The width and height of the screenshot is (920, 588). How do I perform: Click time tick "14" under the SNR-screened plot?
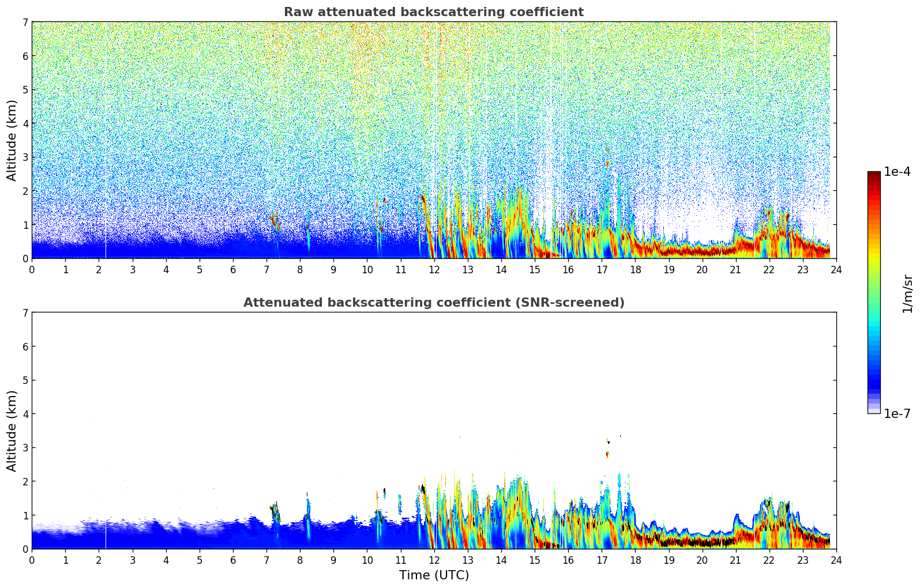(x=501, y=560)
